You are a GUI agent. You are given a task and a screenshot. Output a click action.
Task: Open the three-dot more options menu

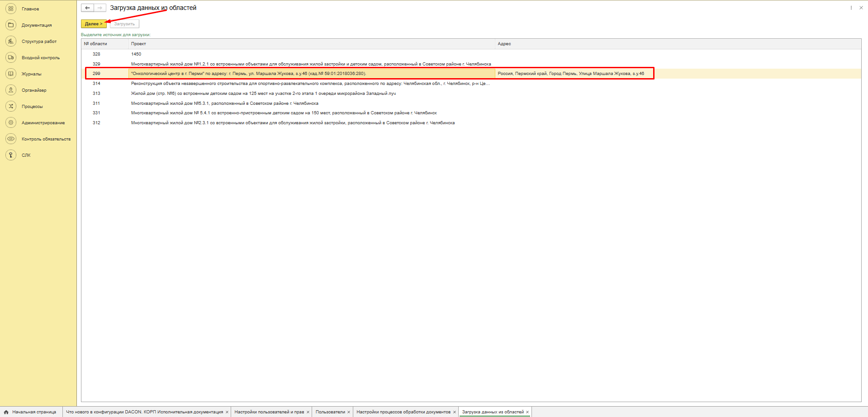coord(851,8)
